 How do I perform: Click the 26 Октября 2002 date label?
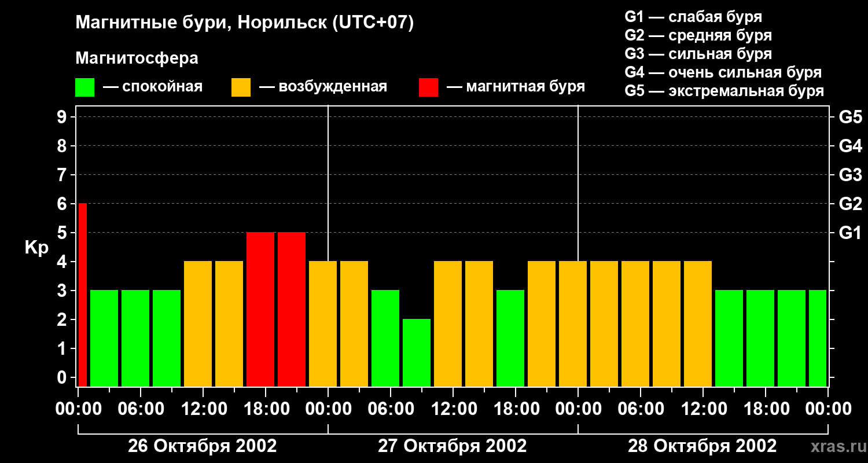click(x=203, y=446)
